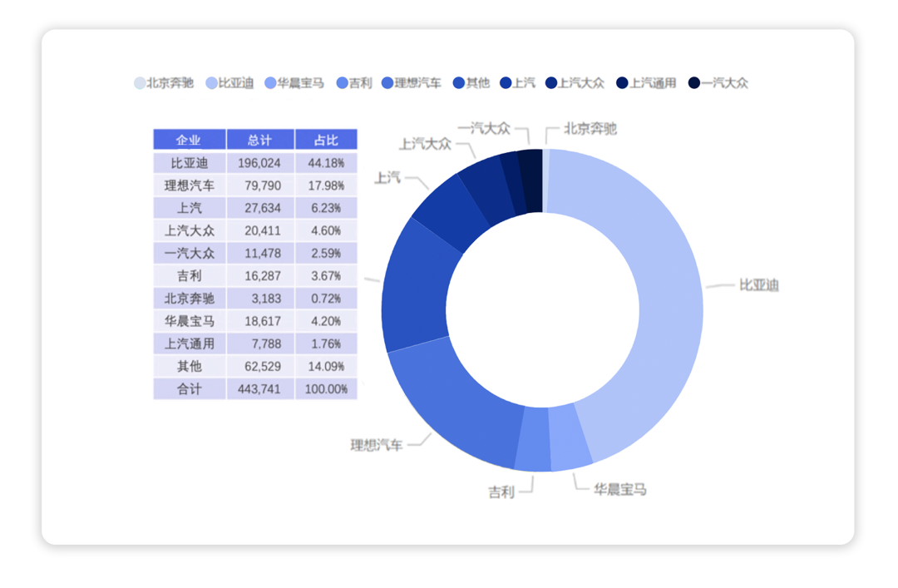Image resolution: width=898 pixels, height=588 pixels.
Task: Click the 比亚迪 chart data label
Action: click(759, 284)
